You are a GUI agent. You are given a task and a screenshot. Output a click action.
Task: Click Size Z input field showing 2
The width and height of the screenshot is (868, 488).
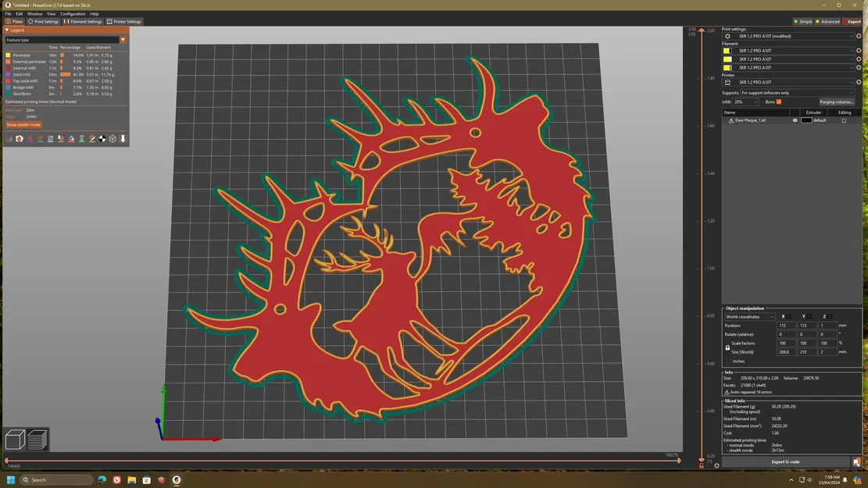pyautogui.click(x=827, y=352)
